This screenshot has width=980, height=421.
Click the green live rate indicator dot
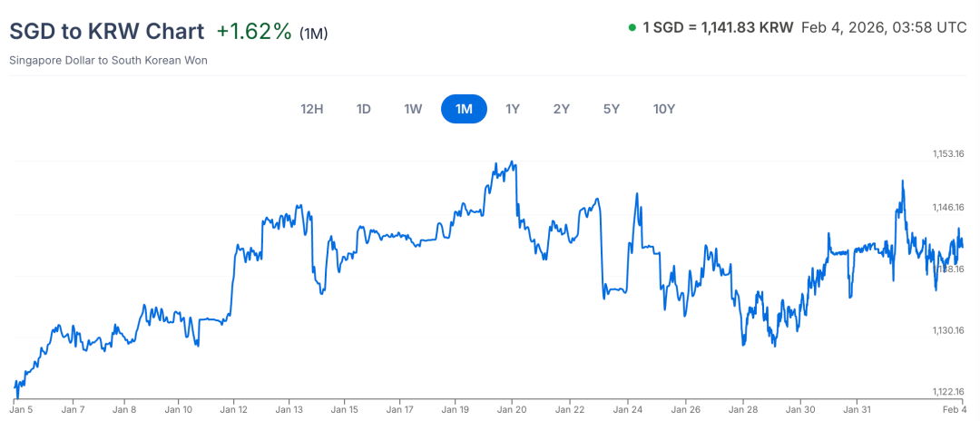click(632, 28)
